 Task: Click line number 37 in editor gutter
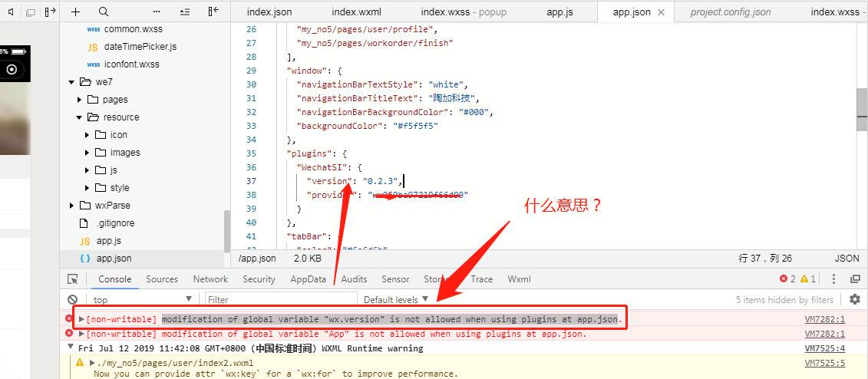(x=251, y=181)
